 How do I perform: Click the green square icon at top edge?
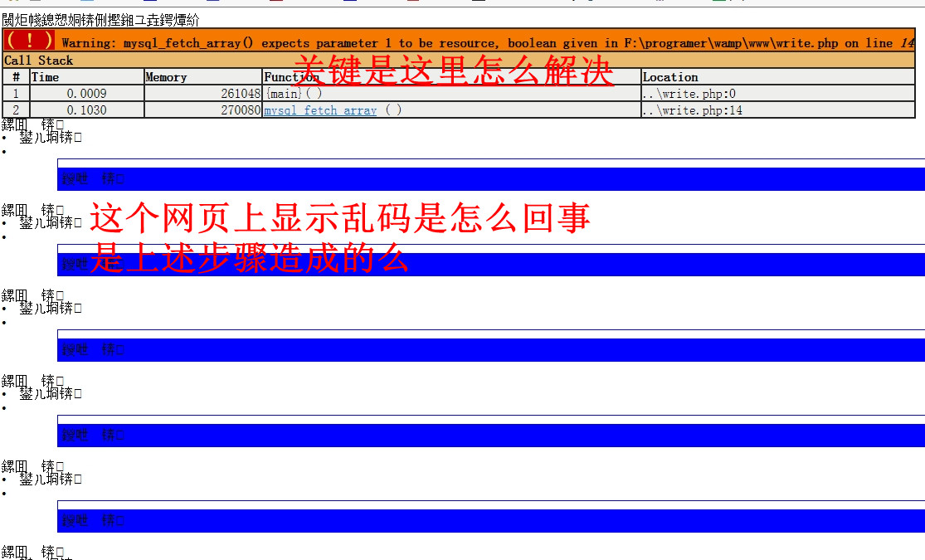point(718,2)
